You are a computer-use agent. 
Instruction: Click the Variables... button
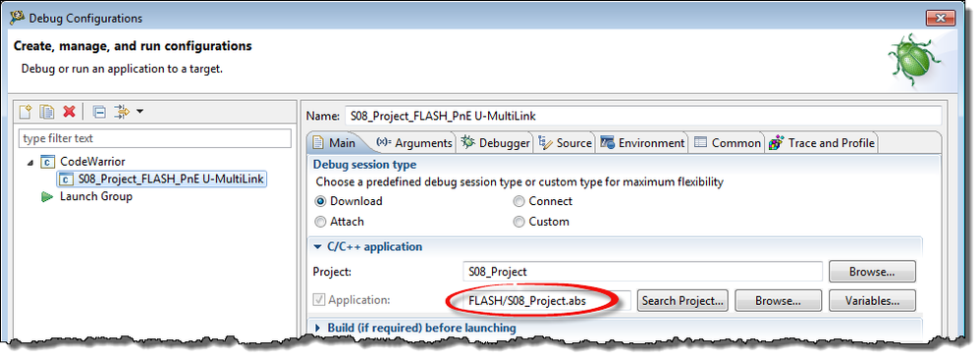(x=872, y=301)
